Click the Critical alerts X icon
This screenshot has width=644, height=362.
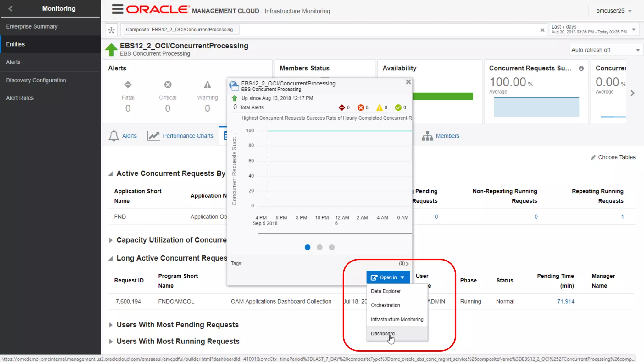pyautogui.click(x=168, y=85)
